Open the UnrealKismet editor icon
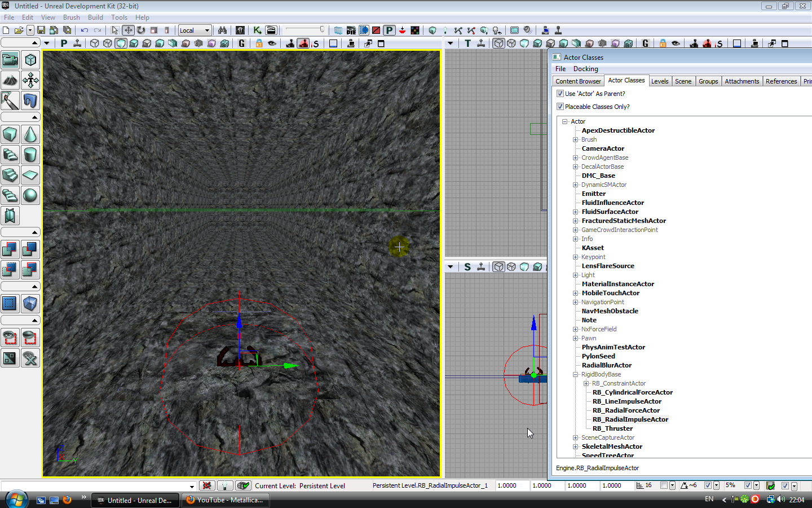 (257, 30)
